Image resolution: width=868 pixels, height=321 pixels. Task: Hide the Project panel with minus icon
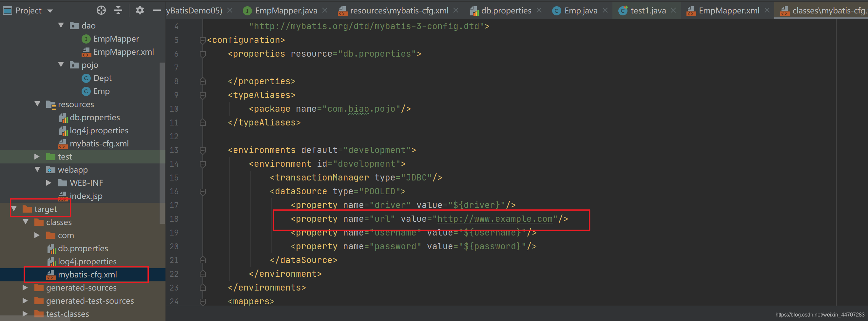click(x=157, y=10)
